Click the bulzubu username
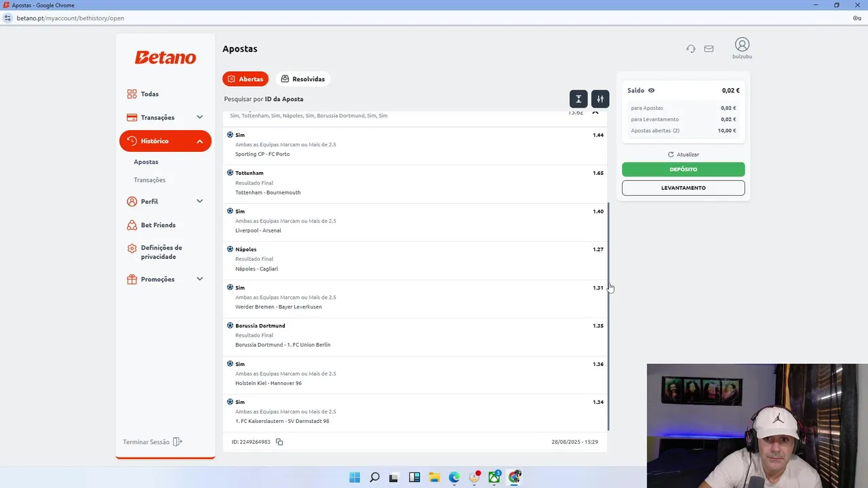The height and width of the screenshot is (488, 868). tap(742, 57)
